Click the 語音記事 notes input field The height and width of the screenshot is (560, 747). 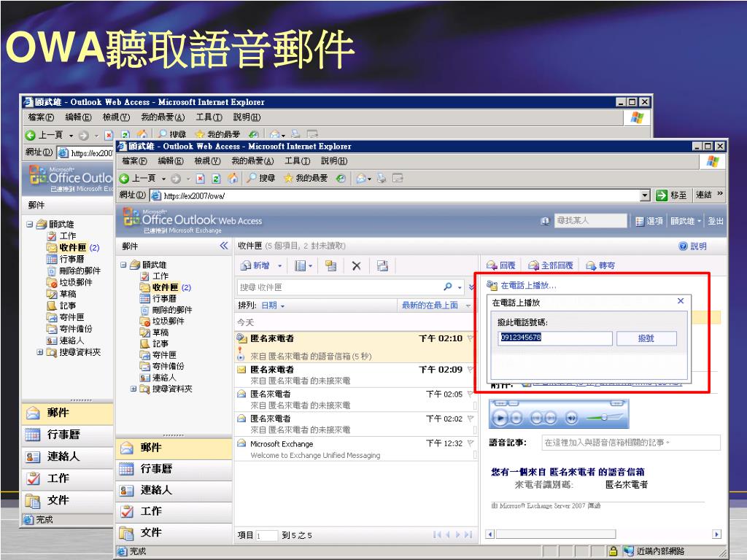(x=631, y=443)
